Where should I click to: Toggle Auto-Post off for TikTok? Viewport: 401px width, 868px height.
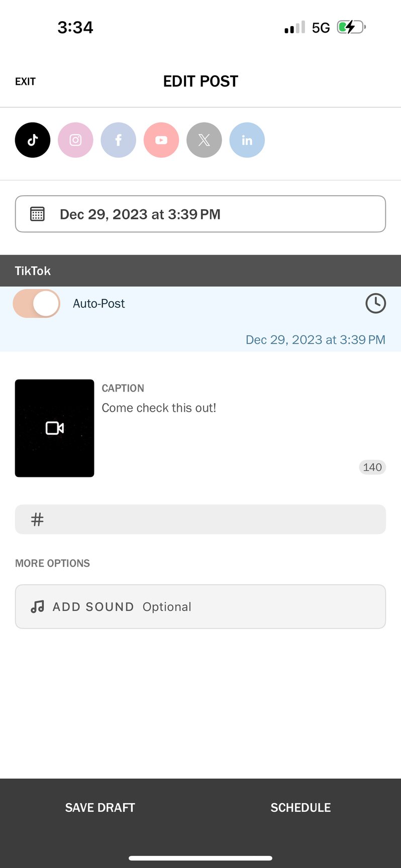36,303
